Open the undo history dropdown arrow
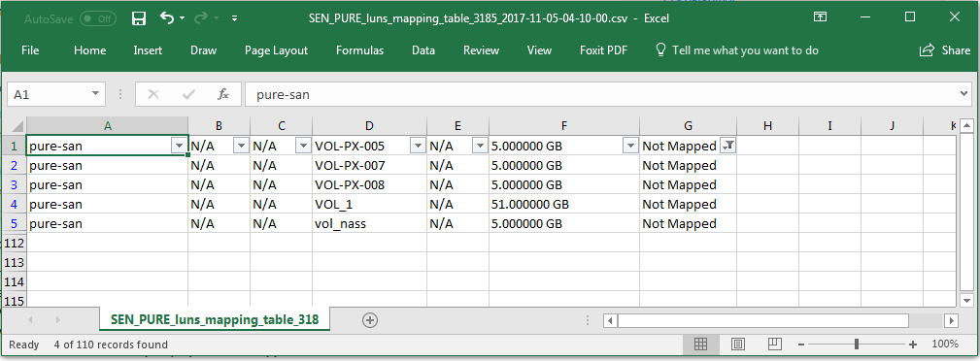Image resolution: width=980 pixels, height=361 pixels. click(183, 18)
